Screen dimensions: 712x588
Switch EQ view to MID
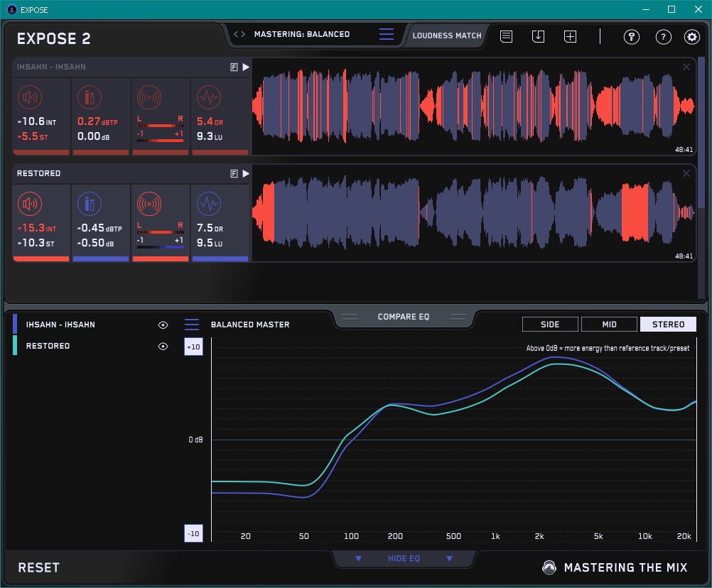pyautogui.click(x=609, y=325)
